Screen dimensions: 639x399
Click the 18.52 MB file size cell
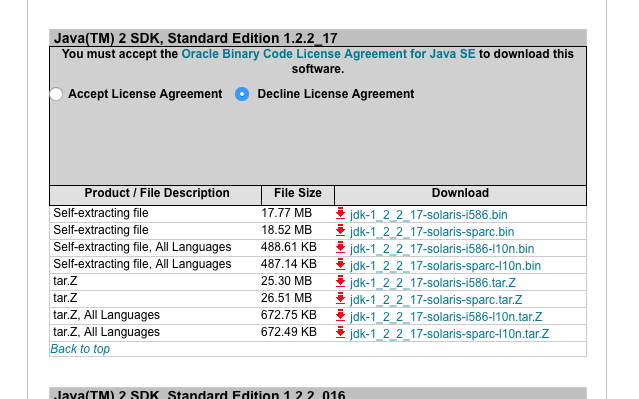[286, 230]
